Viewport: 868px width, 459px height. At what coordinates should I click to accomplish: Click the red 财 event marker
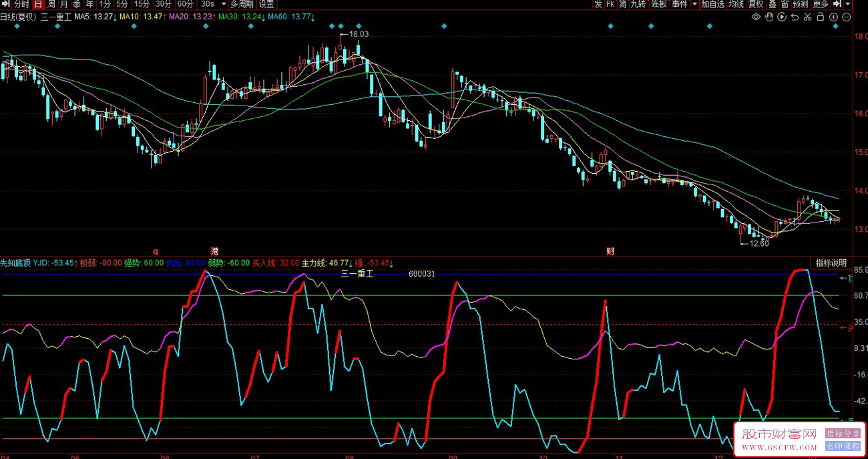pos(610,251)
